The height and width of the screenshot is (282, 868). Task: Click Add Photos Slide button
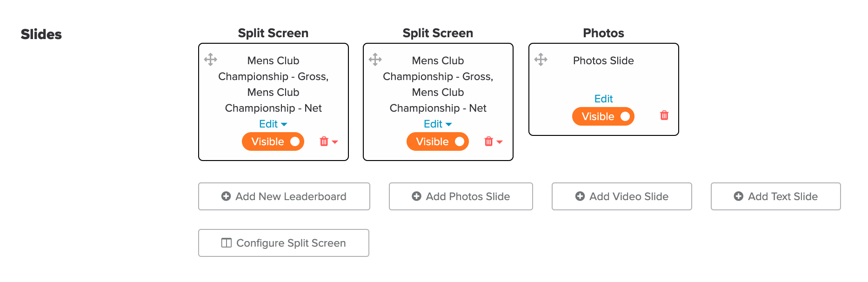point(461,196)
